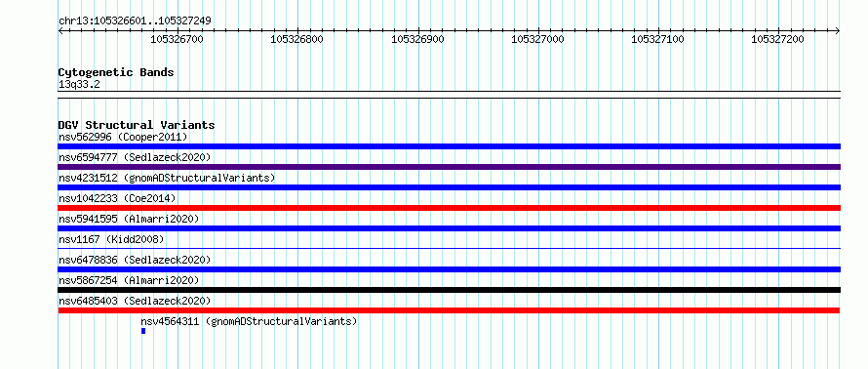
Task: Select the purple bar under nsv6594777
Action: coord(449,167)
